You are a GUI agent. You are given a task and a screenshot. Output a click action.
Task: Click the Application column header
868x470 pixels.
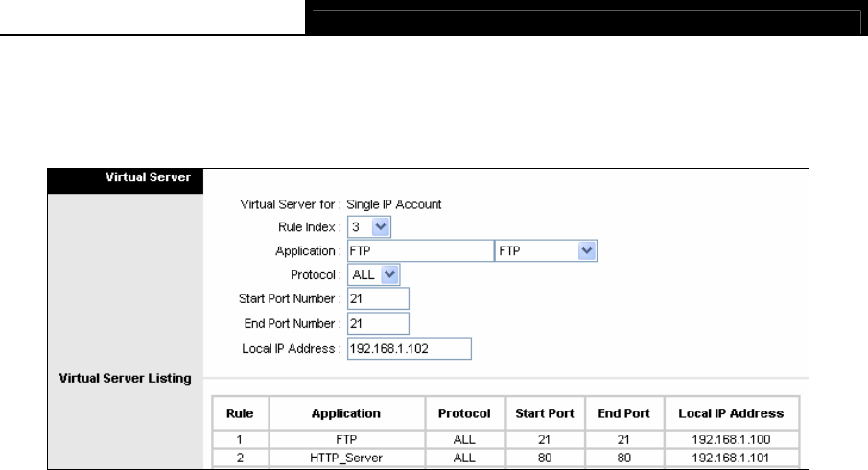click(346, 413)
